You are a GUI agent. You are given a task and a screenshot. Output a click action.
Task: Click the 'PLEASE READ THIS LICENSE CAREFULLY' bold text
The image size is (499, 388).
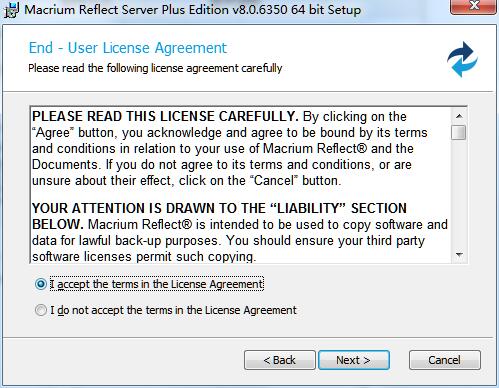click(165, 116)
